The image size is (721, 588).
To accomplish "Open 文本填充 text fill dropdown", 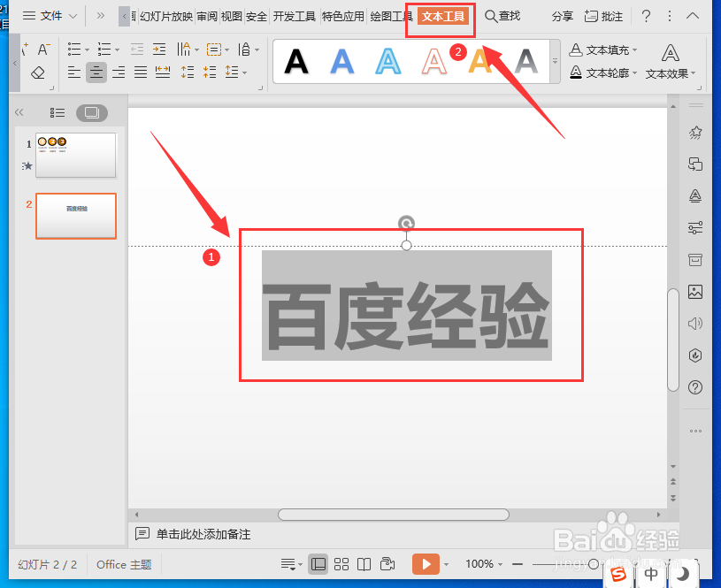I will (x=603, y=50).
